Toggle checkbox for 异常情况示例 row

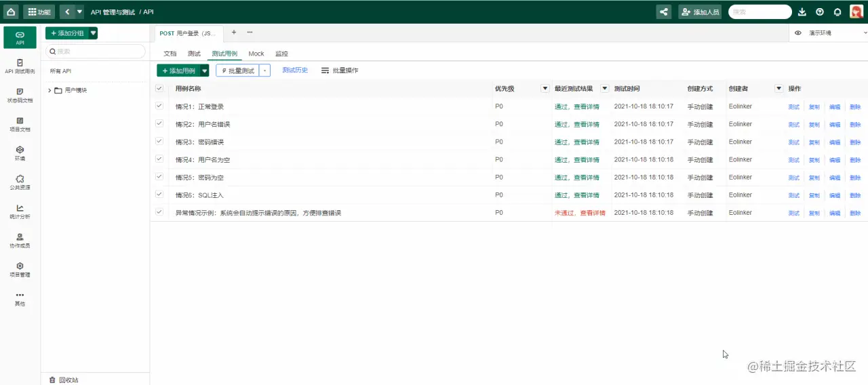coord(159,211)
